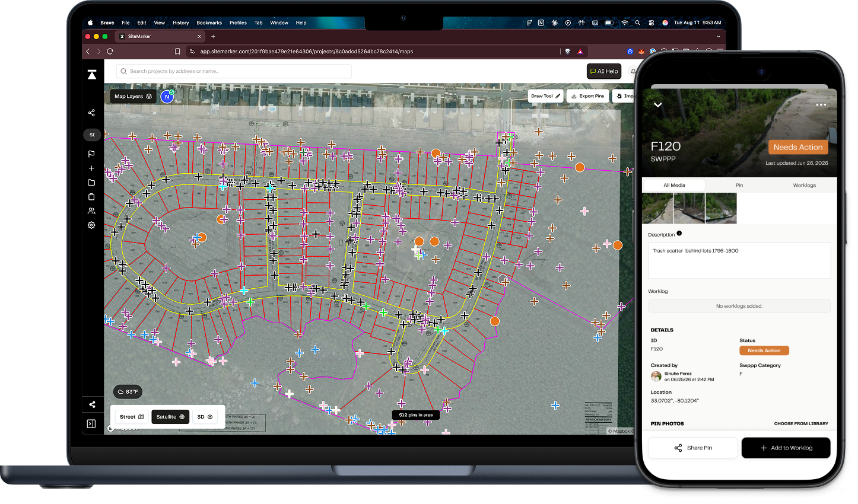Click the Export Pins button
858x504 pixels.
(x=587, y=96)
